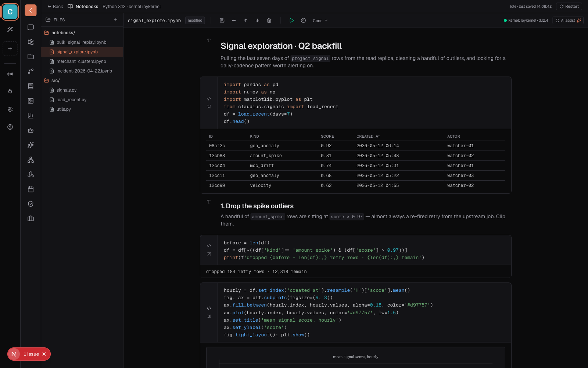Screen dimensions: 588x368
Task: Select the mcc_drift table cell
Action: coord(262,166)
